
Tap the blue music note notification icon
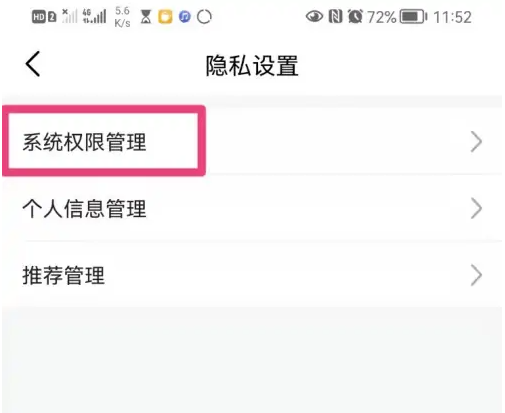185,17
